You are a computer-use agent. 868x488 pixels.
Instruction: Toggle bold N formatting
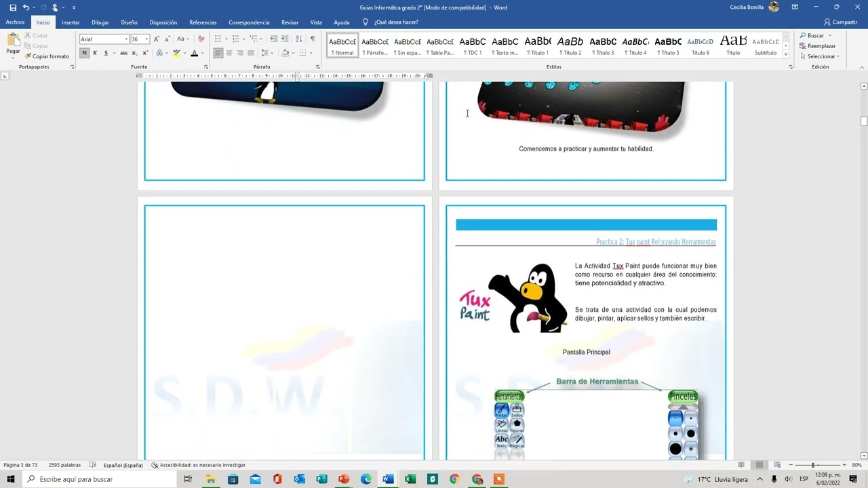(x=85, y=53)
